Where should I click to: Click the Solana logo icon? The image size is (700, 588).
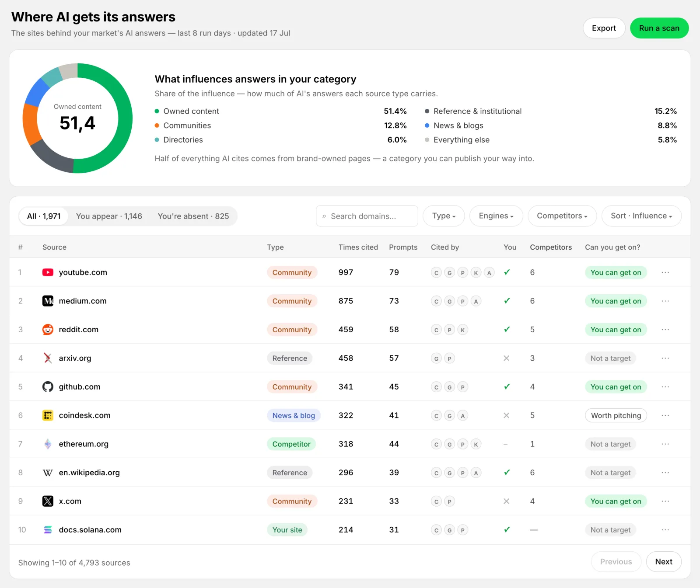coord(48,530)
